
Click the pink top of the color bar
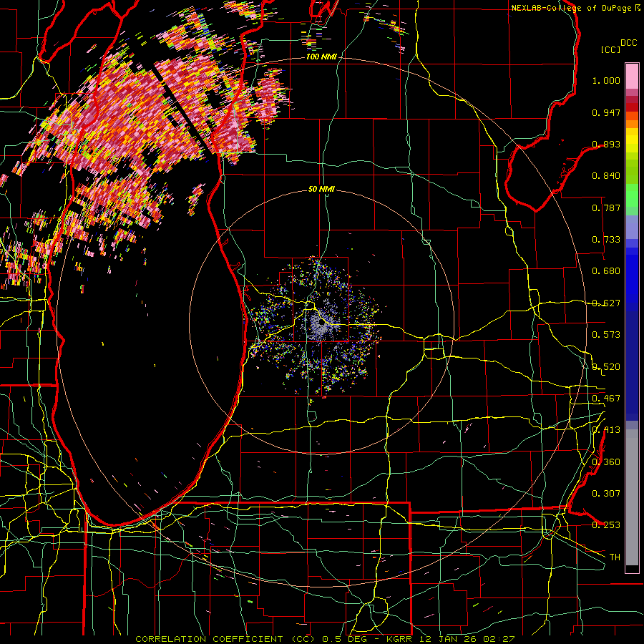[632, 77]
